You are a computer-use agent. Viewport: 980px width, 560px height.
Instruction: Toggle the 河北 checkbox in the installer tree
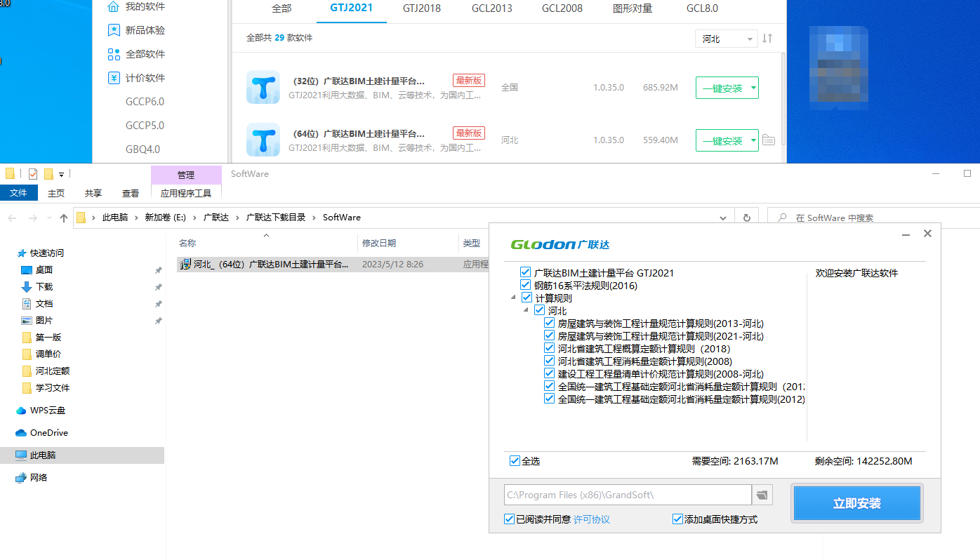click(x=539, y=310)
